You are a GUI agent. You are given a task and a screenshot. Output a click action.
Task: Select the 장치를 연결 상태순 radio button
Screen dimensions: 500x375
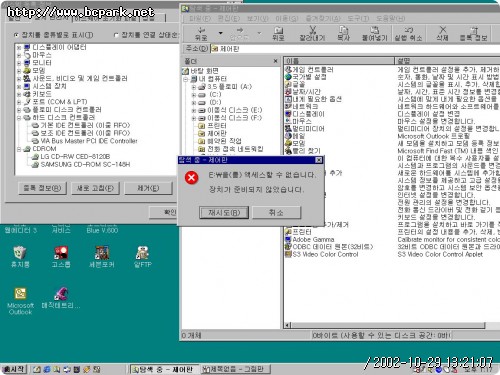pyautogui.click(x=116, y=35)
